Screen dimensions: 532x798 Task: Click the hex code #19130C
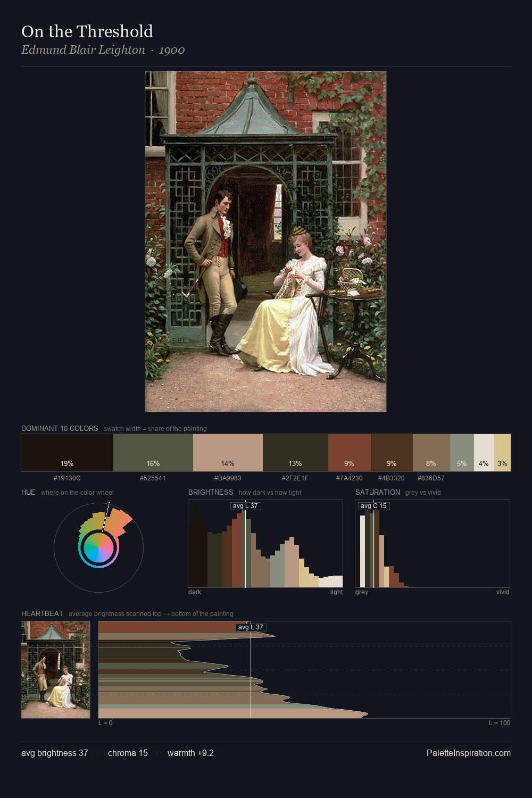pyautogui.click(x=67, y=478)
